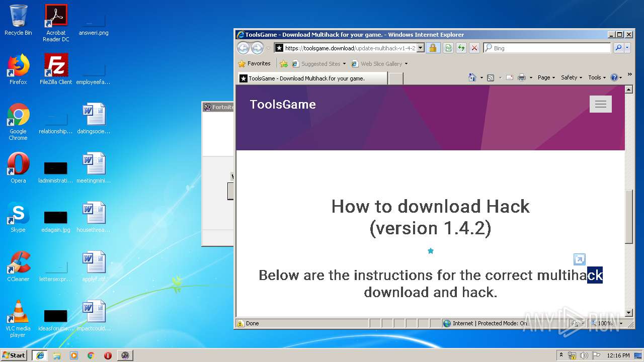The height and width of the screenshot is (362, 644).
Task: Launch Opera desktop shortcut
Action: click(18, 168)
